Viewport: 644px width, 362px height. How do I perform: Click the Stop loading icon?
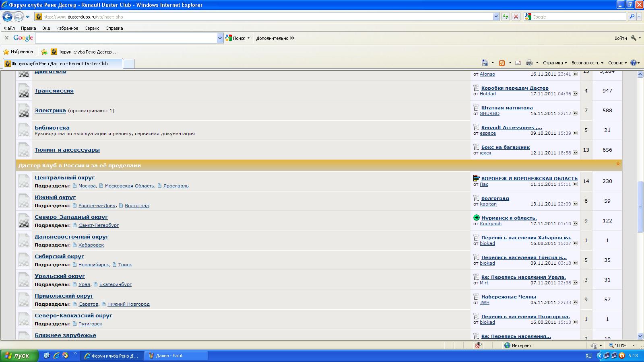pyautogui.click(x=516, y=16)
